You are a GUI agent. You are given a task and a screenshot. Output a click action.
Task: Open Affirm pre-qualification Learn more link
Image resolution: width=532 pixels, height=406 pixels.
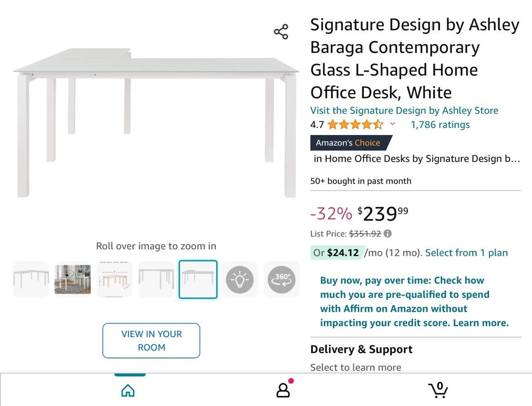point(481,323)
